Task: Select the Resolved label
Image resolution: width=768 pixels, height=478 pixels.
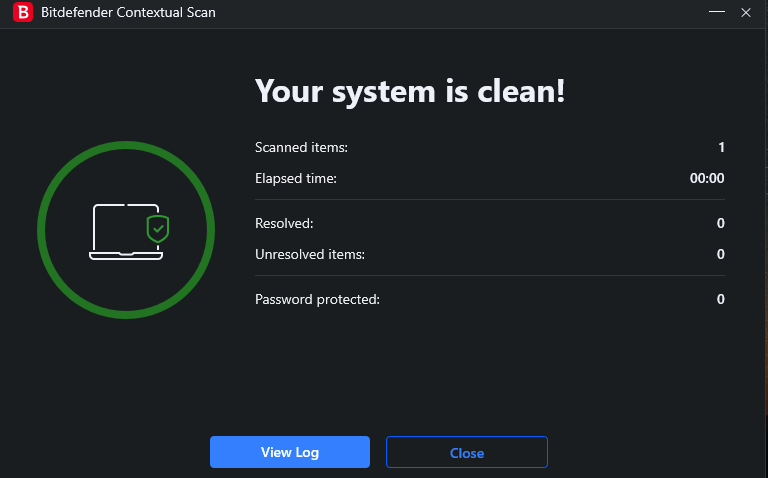Action: click(x=284, y=223)
